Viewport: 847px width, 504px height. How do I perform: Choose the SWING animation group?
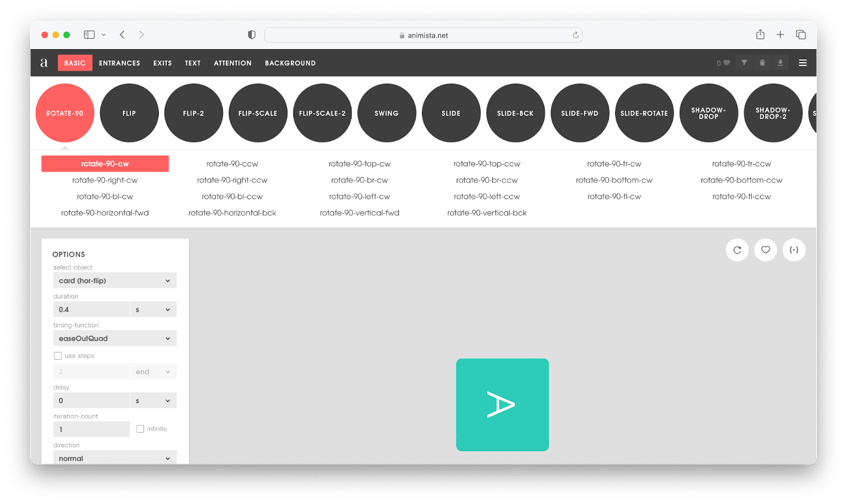pyautogui.click(x=386, y=113)
